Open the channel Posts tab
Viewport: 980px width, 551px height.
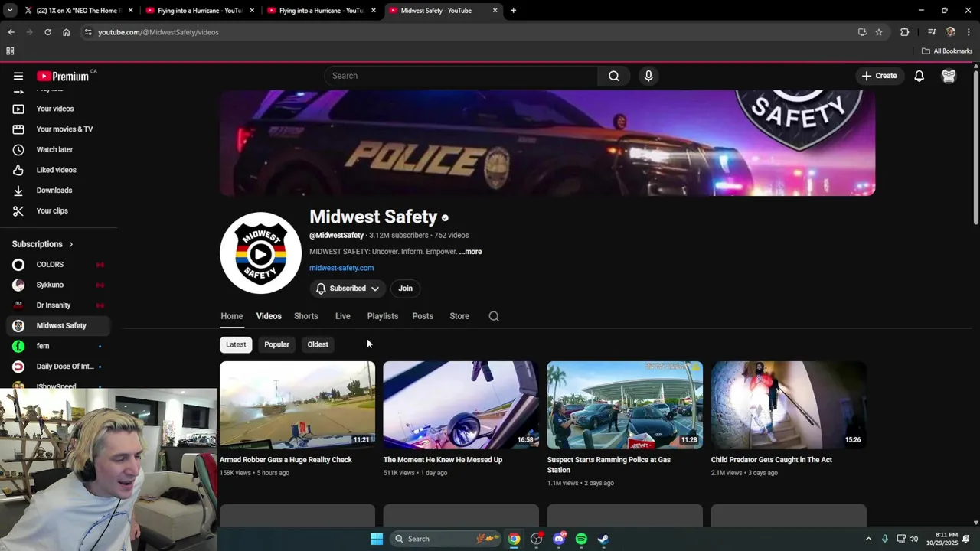[423, 316]
